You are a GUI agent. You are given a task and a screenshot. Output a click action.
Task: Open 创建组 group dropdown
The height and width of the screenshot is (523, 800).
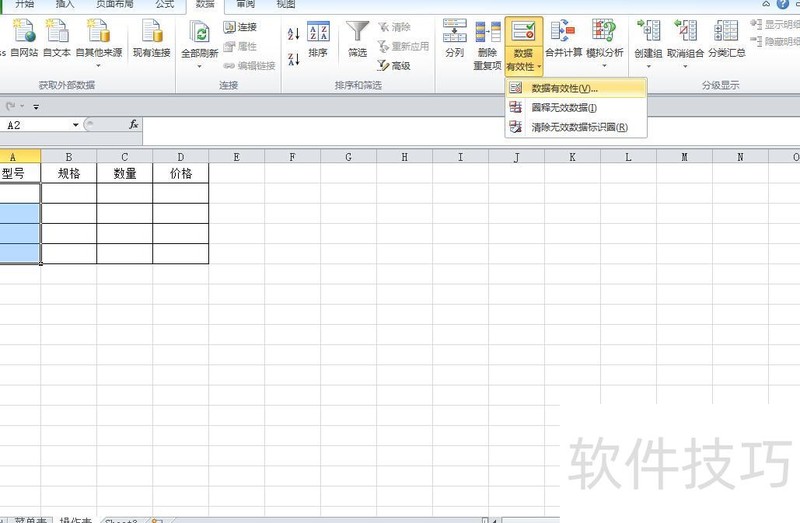pos(648,44)
